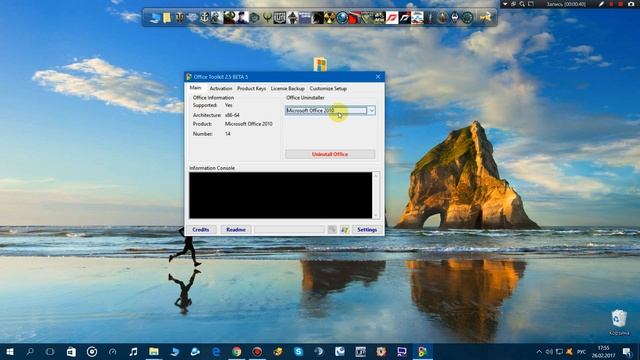The image size is (640, 360).
Task: Click the red Uninstall Office button
Action: pos(330,154)
